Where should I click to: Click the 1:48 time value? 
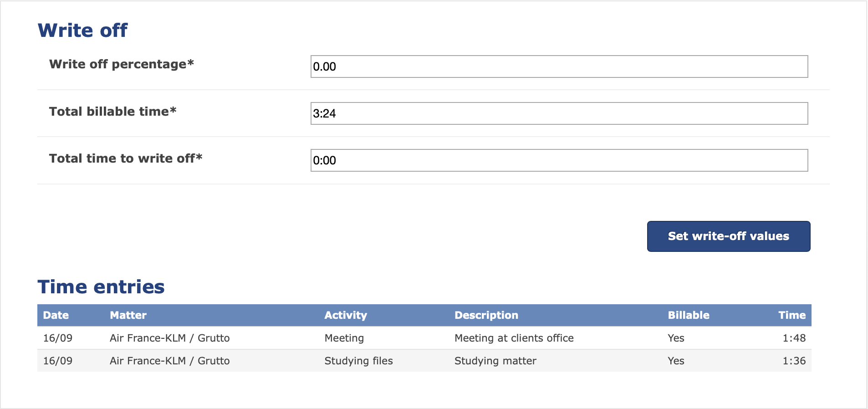click(794, 338)
